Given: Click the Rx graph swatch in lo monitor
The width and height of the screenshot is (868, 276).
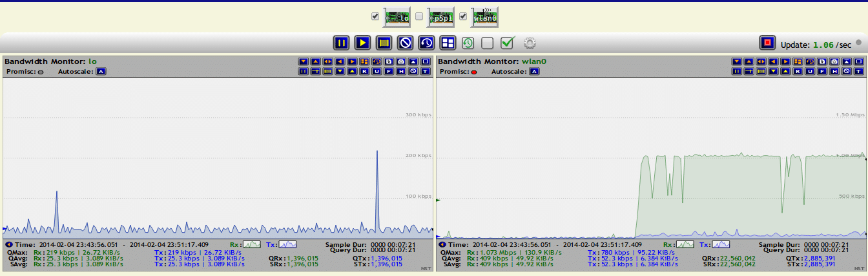Looking at the screenshot, I should coord(252,244).
